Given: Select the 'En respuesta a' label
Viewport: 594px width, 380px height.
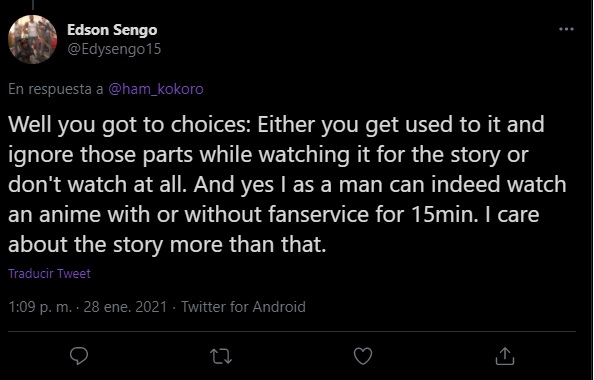Looking at the screenshot, I should click(56, 89).
